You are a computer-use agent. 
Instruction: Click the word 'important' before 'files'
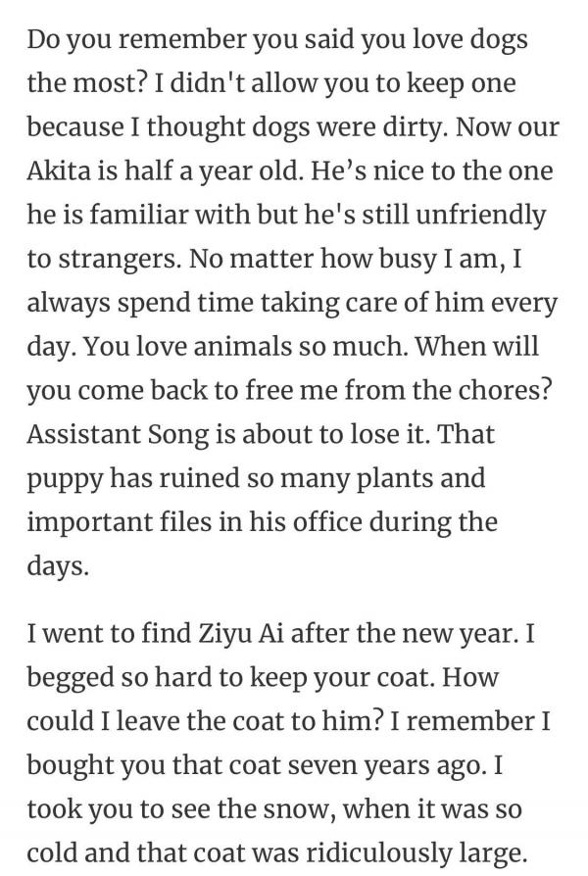[x=89, y=523]
